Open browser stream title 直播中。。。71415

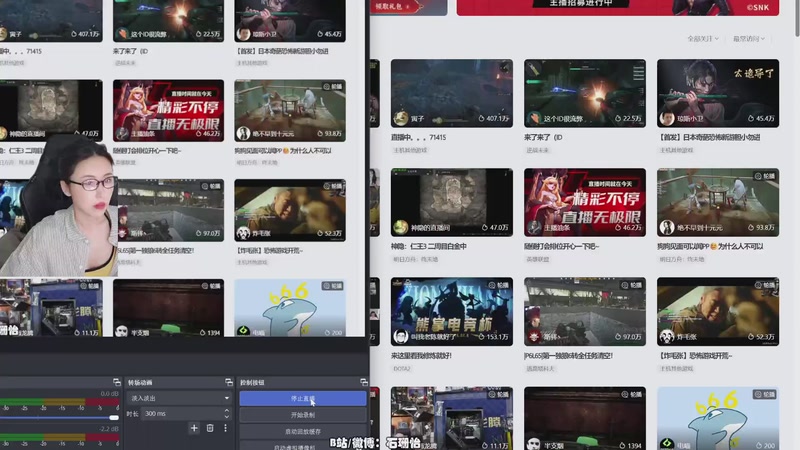tap(418, 137)
